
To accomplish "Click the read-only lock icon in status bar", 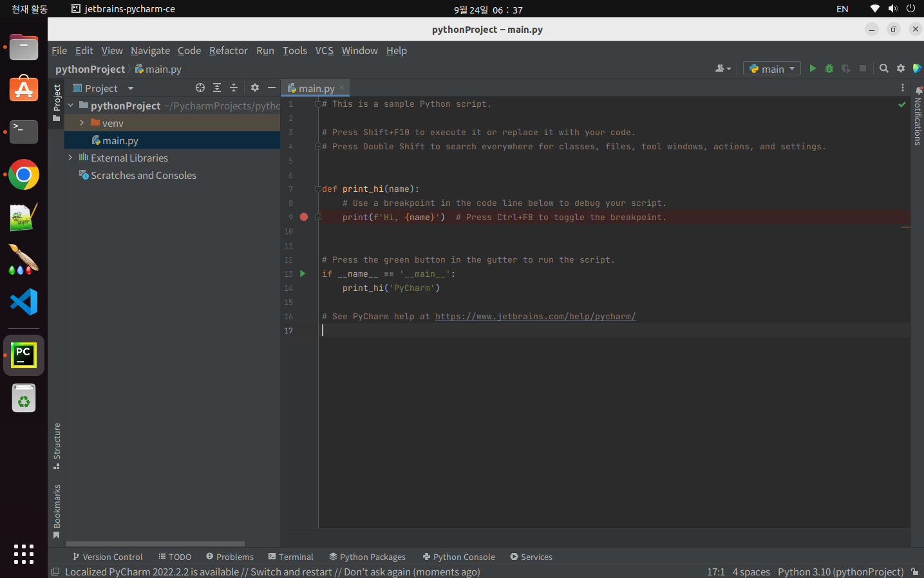I will [915, 572].
